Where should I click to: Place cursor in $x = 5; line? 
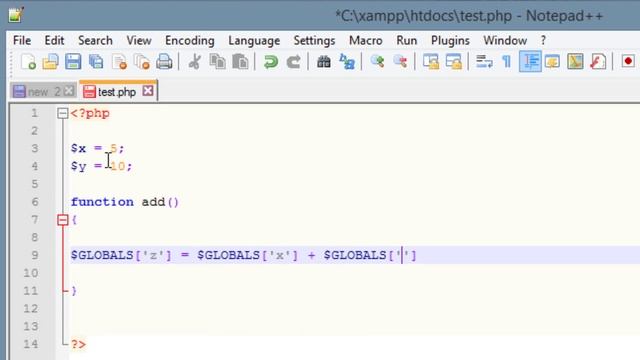pos(97,148)
